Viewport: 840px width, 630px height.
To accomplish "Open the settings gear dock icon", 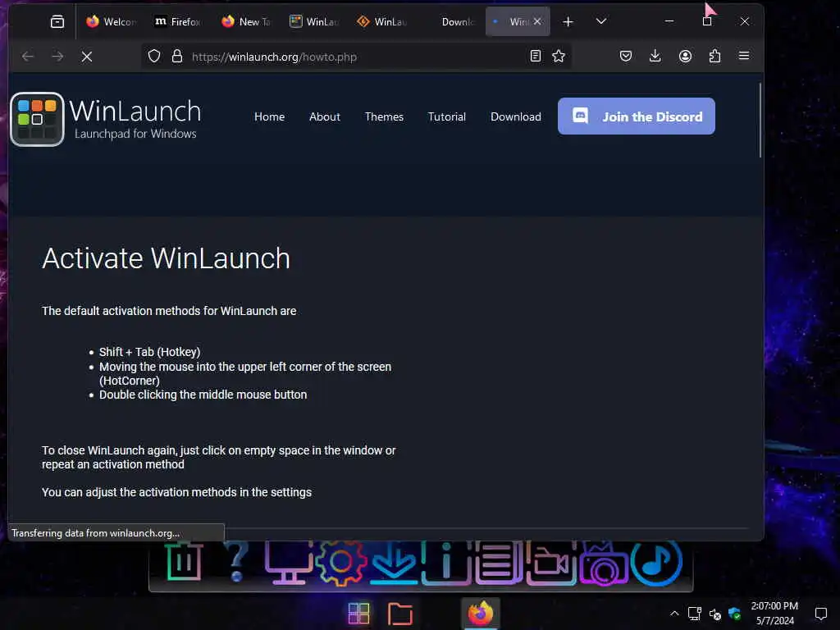I will pos(340,563).
